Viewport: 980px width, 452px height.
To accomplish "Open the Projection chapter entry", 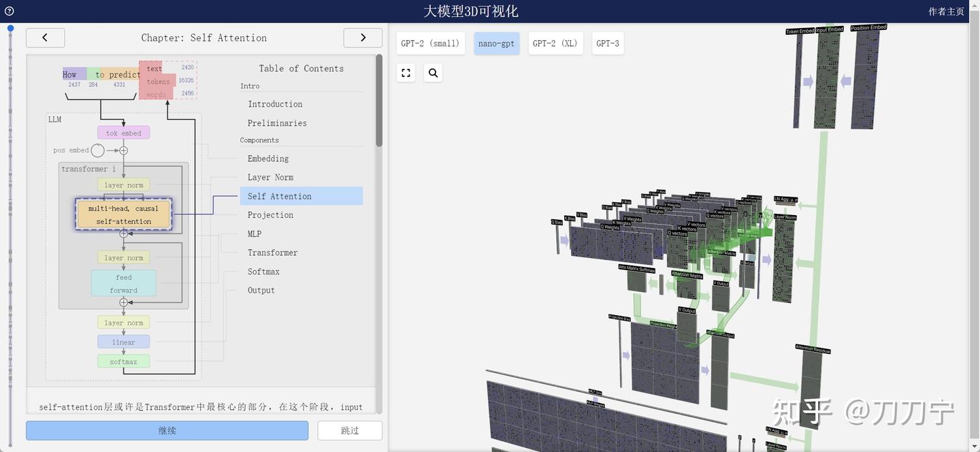I will pos(270,214).
